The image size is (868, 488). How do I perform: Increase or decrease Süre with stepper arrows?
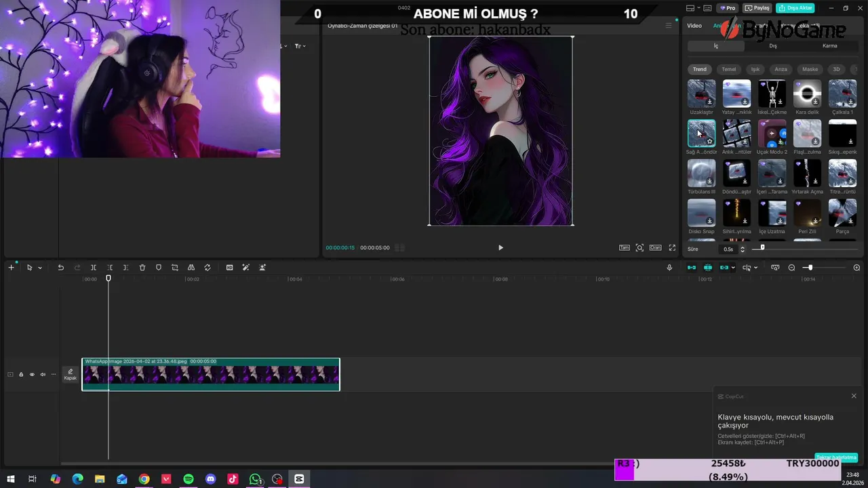point(743,249)
